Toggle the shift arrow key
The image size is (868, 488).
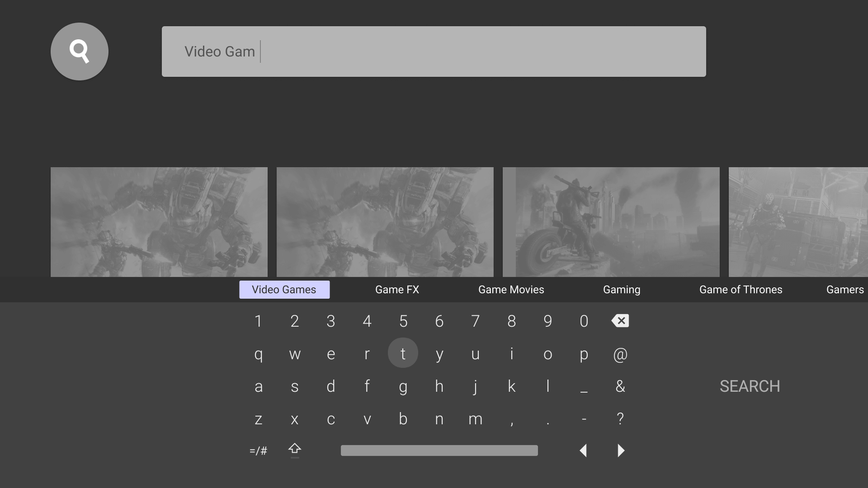click(295, 450)
